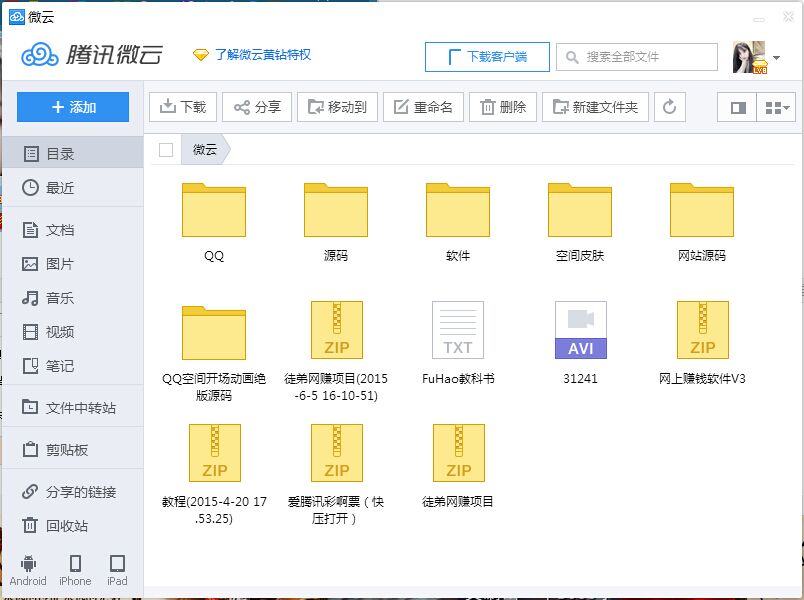The height and width of the screenshot is (600, 804).
Task: Select the 爱腾讯彩啊票 ZIP file icon
Action: tap(337, 453)
